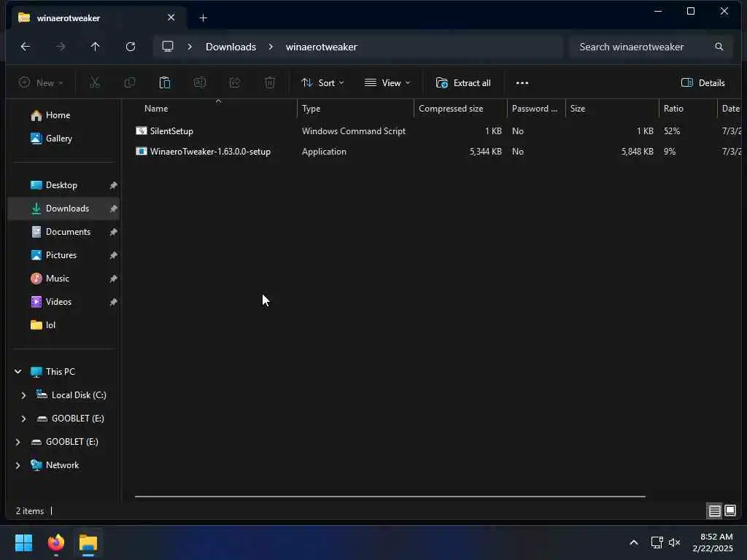This screenshot has height=560, width=747.
Task: Click the Share icon in toolbar
Action: click(235, 83)
